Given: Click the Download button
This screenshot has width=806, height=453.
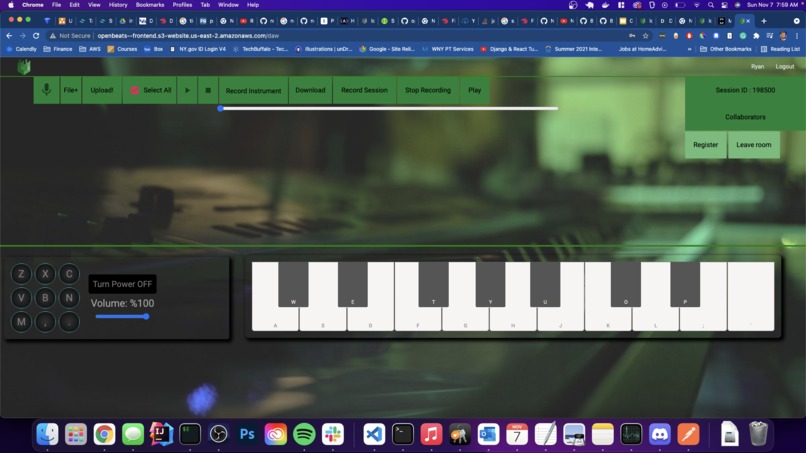Looking at the screenshot, I should (x=310, y=90).
